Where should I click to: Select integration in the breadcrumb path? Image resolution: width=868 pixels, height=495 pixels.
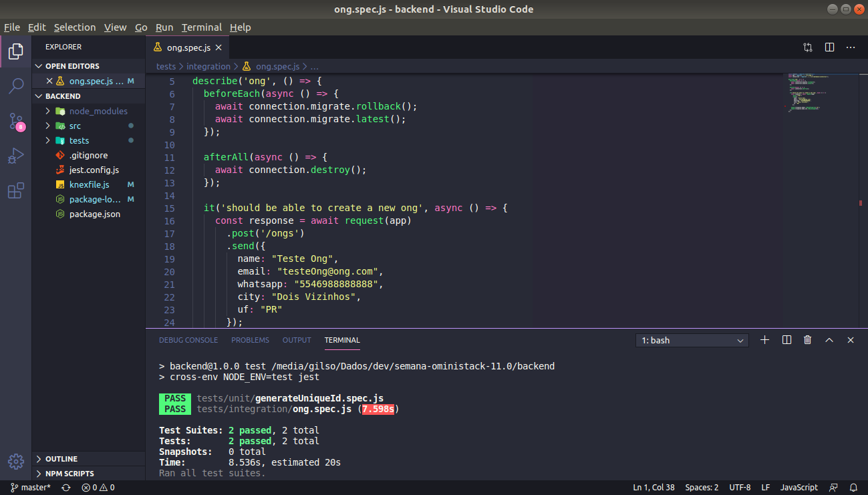208,66
